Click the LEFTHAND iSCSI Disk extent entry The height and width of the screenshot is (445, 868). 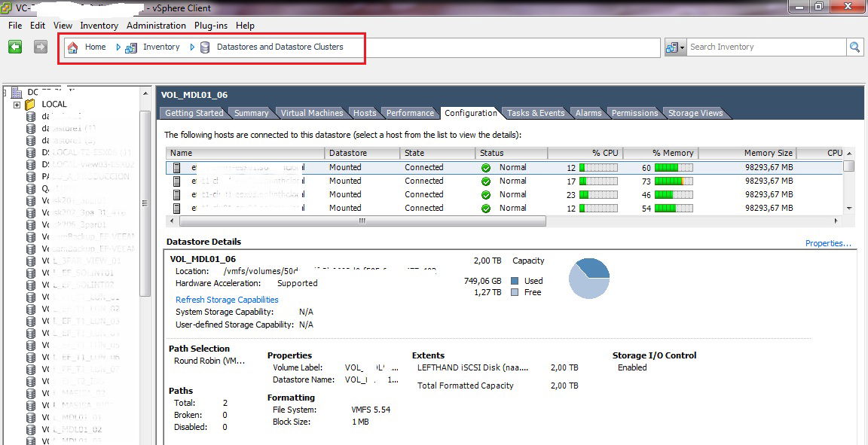click(472, 367)
